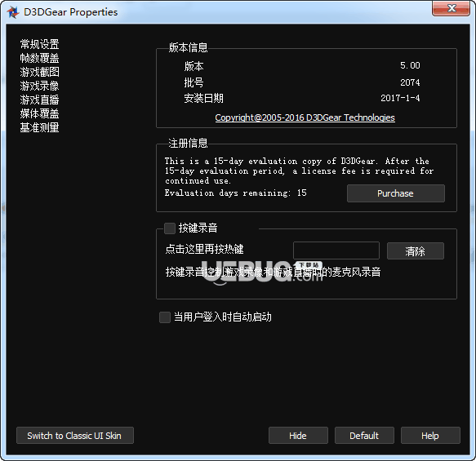Select 游戏截图 in the sidebar
The image size is (476, 461).
point(39,72)
